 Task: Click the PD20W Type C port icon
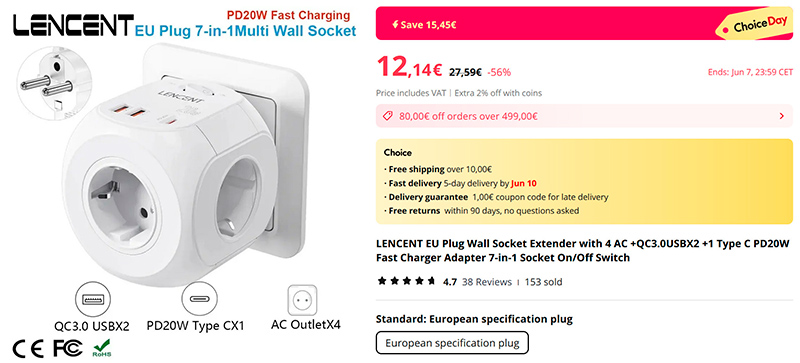tap(199, 300)
